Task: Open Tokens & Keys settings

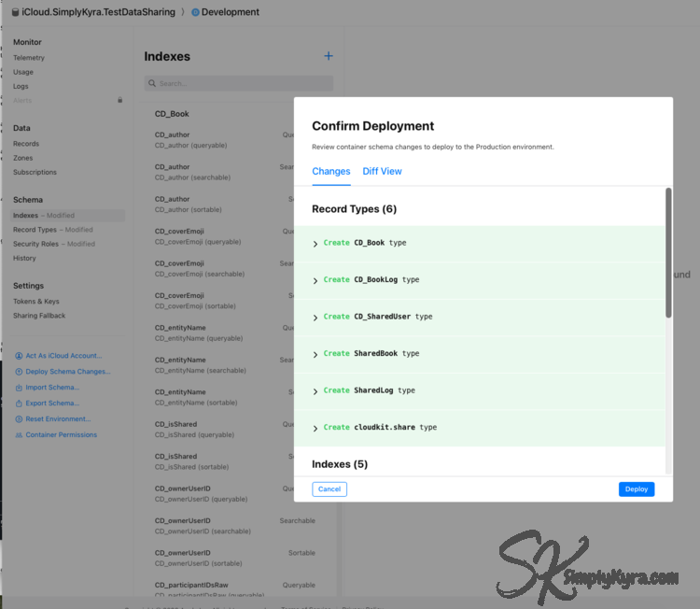Action: tap(36, 301)
